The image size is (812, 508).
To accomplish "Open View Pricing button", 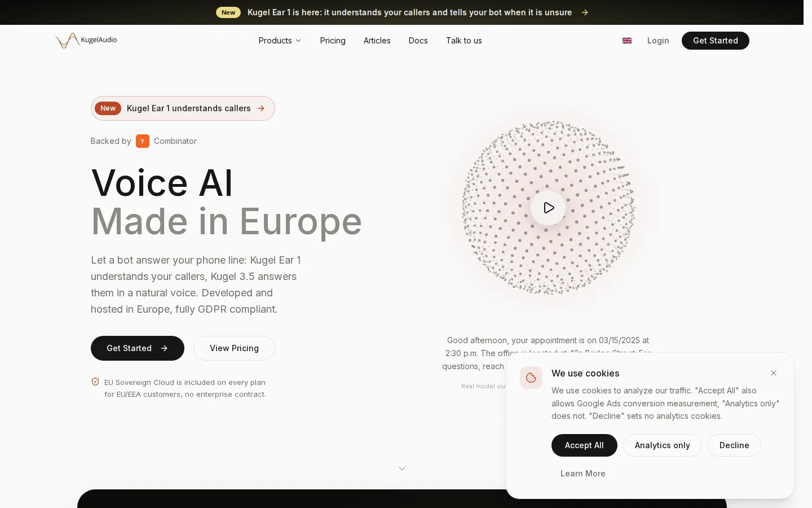I will [234, 348].
